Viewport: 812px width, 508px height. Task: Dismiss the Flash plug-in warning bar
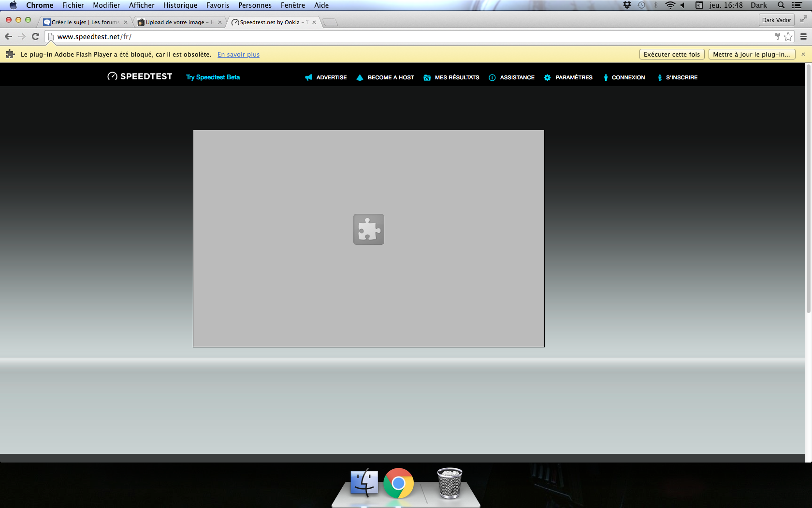803,54
